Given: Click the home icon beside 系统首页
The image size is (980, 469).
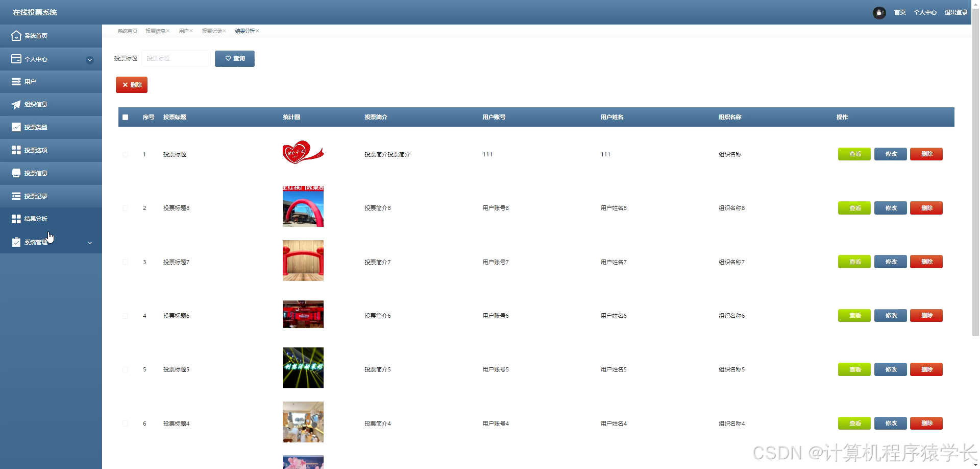Looking at the screenshot, I should pyautogui.click(x=16, y=36).
